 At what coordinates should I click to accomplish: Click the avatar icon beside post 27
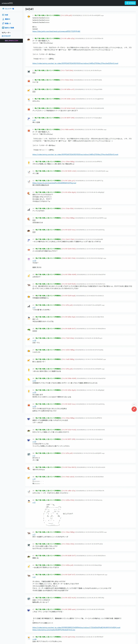pos(29,351)
